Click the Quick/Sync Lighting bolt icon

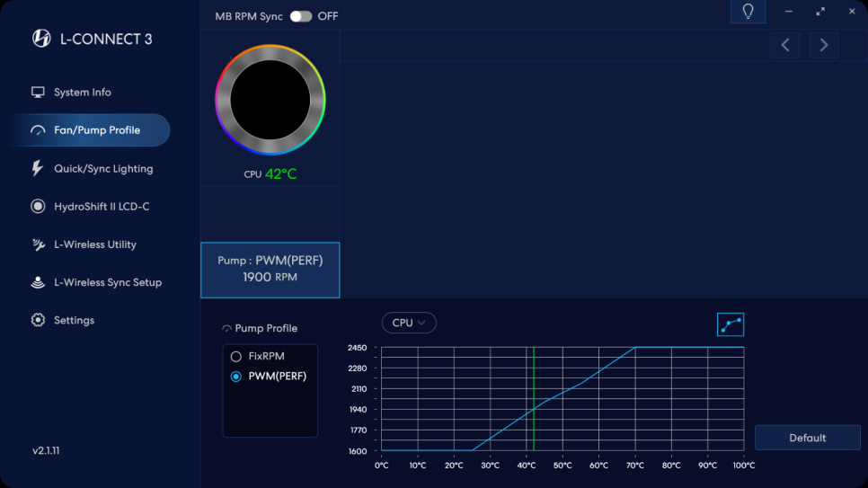tap(38, 169)
